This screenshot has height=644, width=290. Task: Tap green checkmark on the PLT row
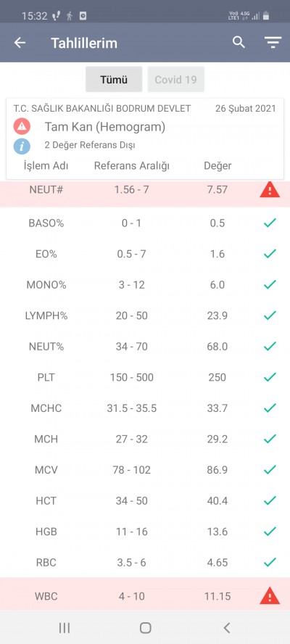(270, 377)
